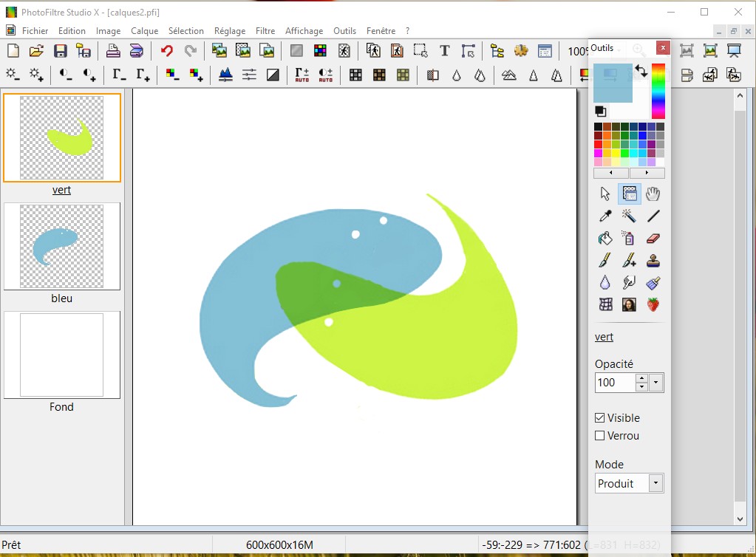
Task: Select the Clone stamp tool
Action: [x=653, y=261]
